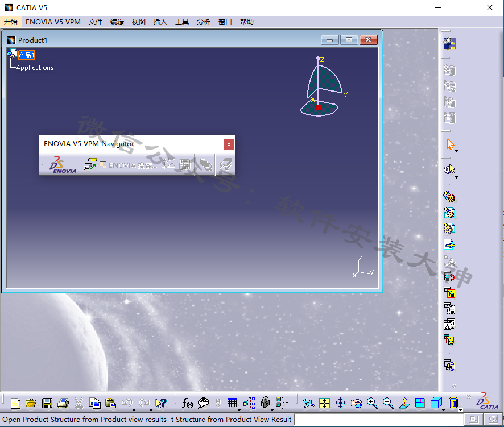Open the ENOVIA V5 VPM menu
Screen dimensions: 504x427
pos(53,22)
